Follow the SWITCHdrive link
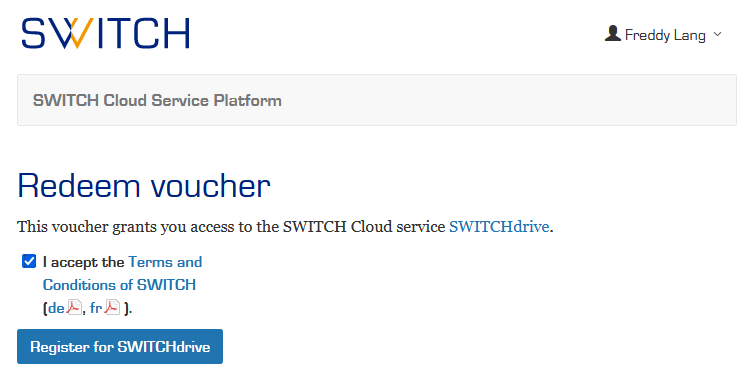 499,226
